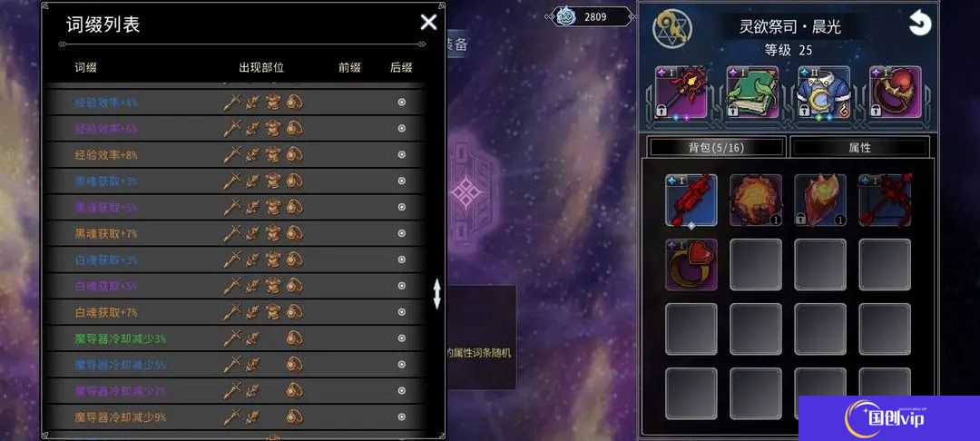Viewport: 980px width, 441px height.
Task: Select suffix dot for 魔导器冷却减少3% row
Action: pyautogui.click(x=402, y=338)
